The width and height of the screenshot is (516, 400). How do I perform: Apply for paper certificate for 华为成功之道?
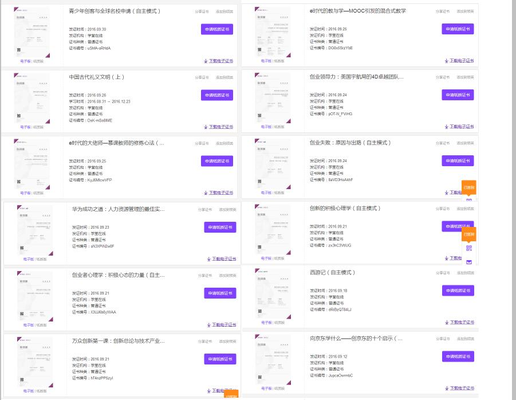220,227
